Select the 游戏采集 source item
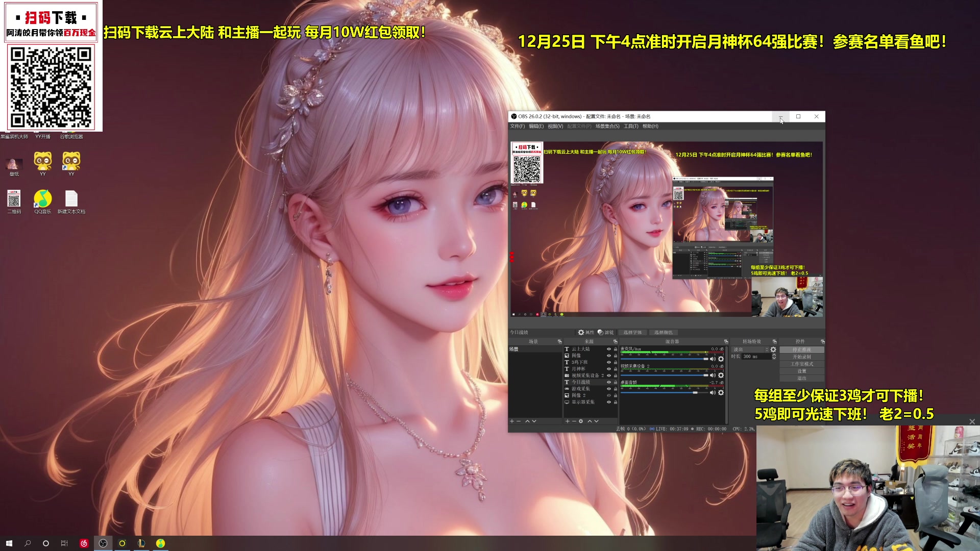The image size is (980, 551). (x=581, y=389)
